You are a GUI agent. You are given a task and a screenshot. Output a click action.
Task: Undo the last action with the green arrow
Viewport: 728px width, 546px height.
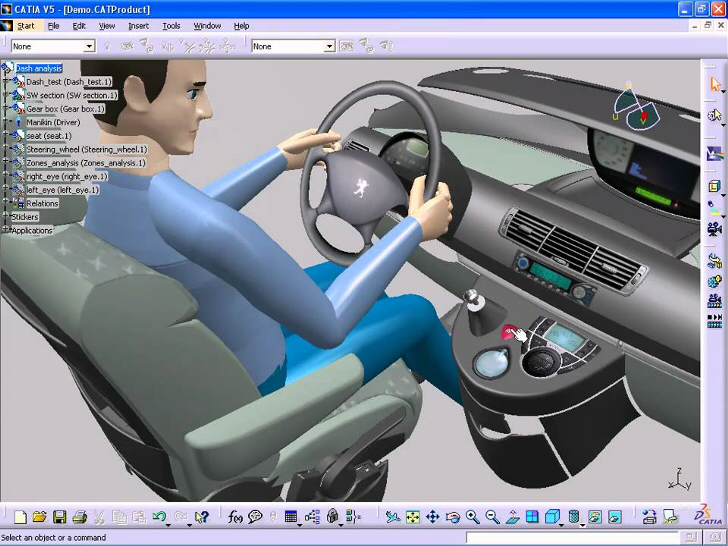point(159,516)
